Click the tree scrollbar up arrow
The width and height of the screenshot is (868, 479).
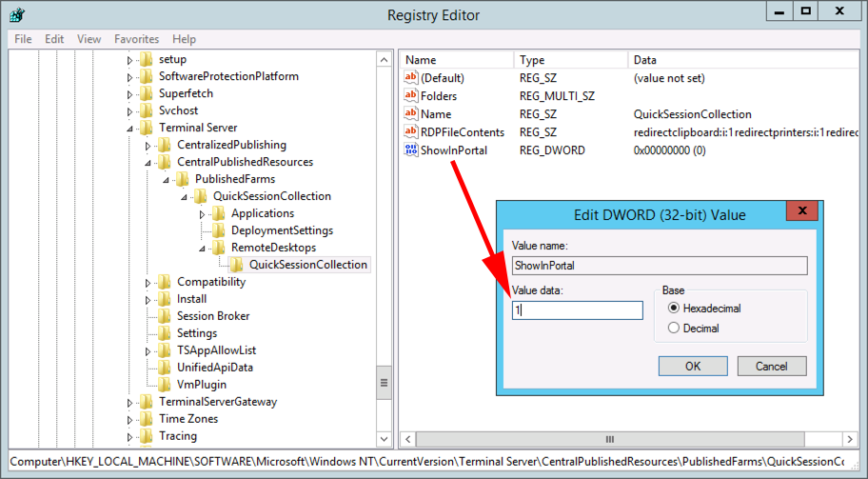click(384, 59)
